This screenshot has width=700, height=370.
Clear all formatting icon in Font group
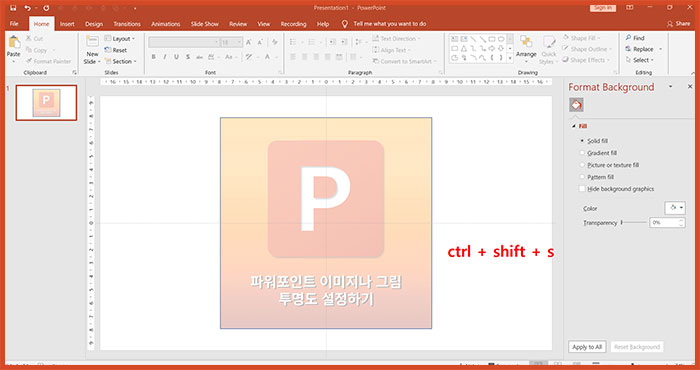tap(275, 42)
